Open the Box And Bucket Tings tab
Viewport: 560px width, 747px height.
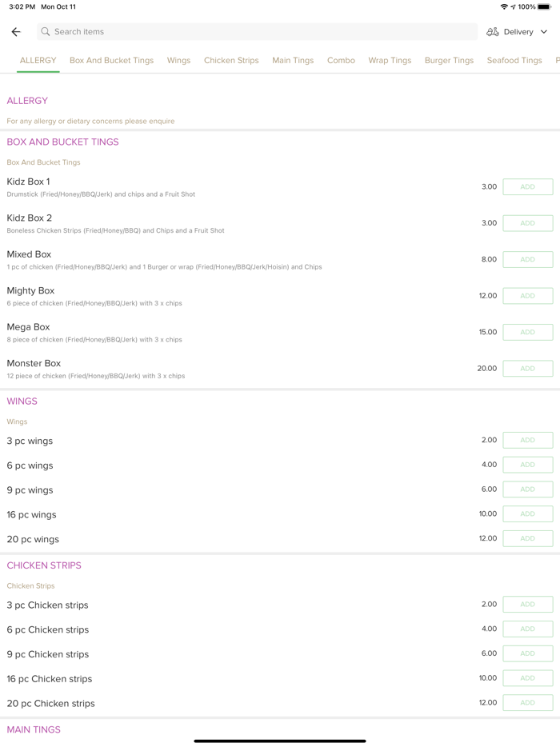click(111, 61)
